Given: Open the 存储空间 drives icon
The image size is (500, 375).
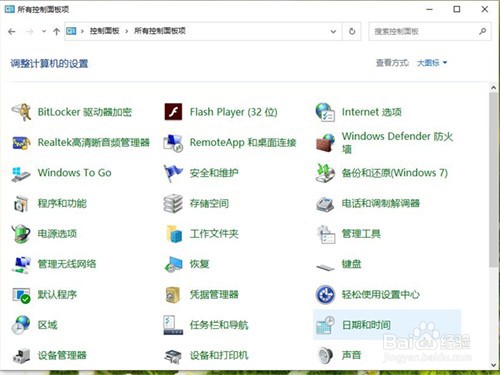Looking at the screenshot, I should tap(173, 203).
